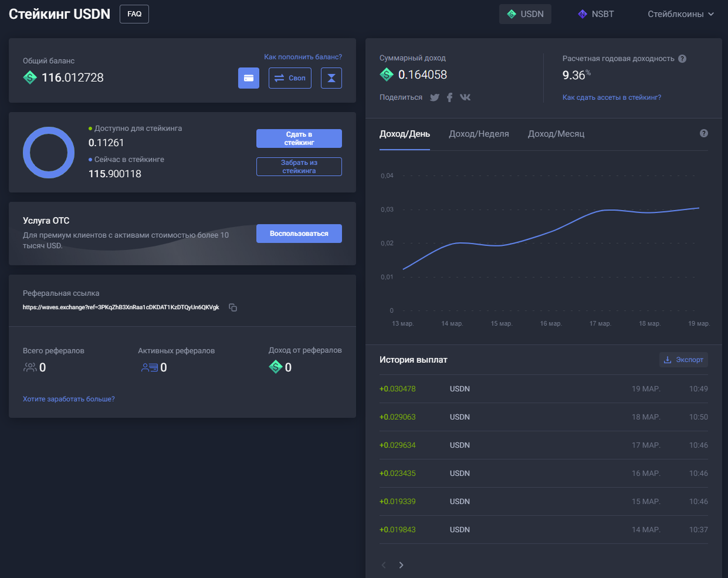Select the Доход/Неделя tab

[479, 134]
